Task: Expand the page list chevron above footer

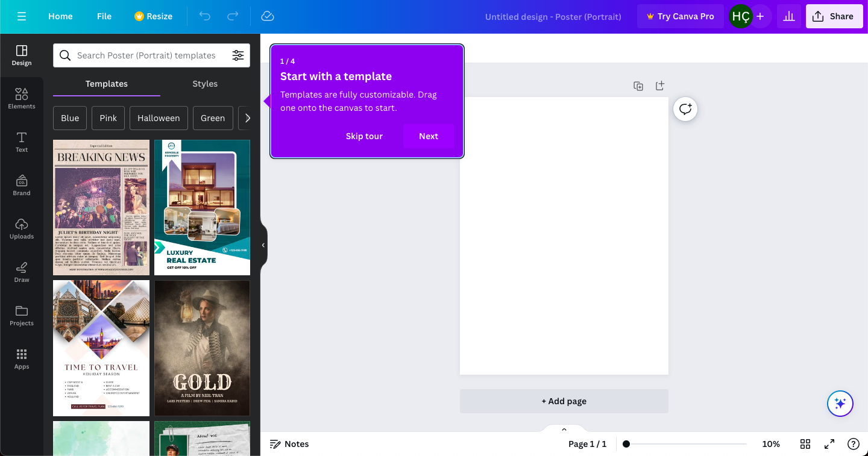Action: (564, 429)
